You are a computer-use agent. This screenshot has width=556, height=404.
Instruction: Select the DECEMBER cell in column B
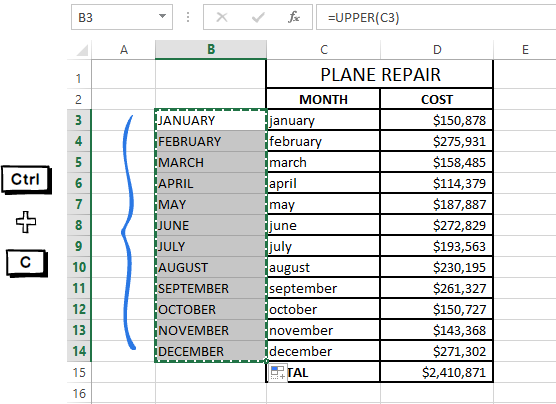211,351
